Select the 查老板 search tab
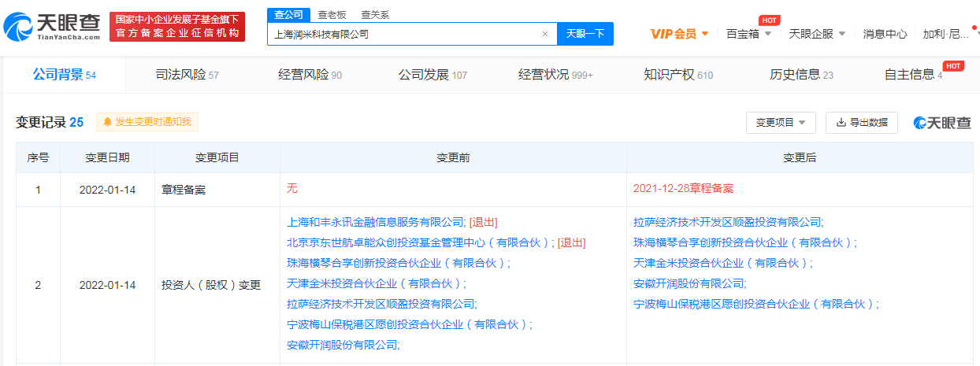The image size is (980, 366). pos(332,15)
